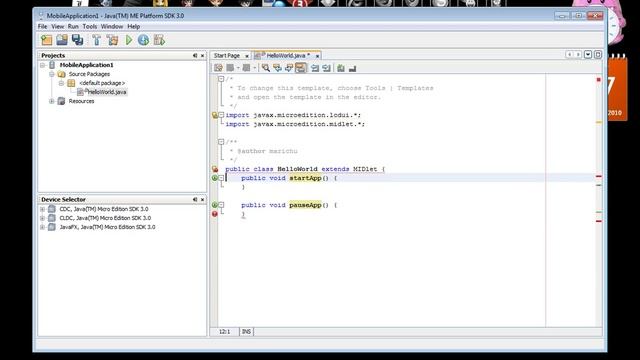
Task: Click green override marker beside pauseApp
Action: (x=214, y=205)
